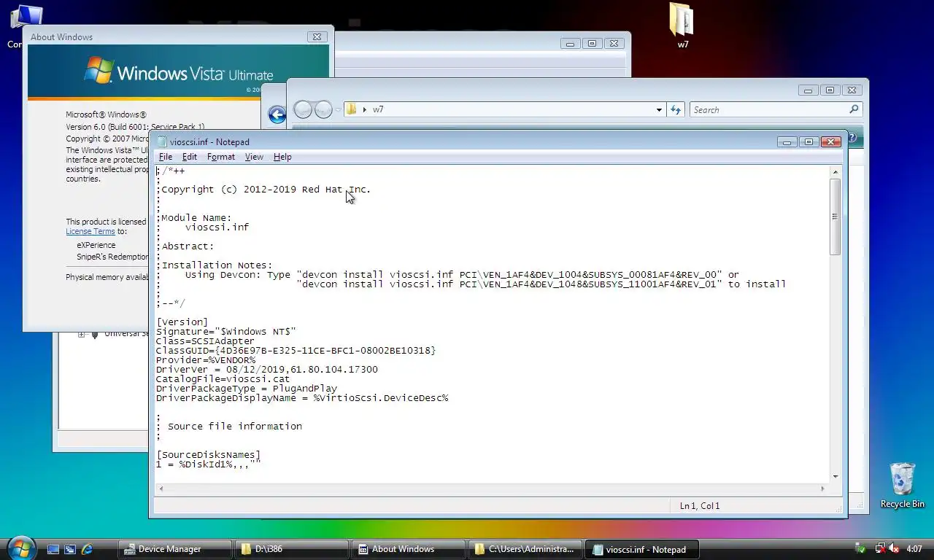Click the w7 address bar path

tap(503, 109)
